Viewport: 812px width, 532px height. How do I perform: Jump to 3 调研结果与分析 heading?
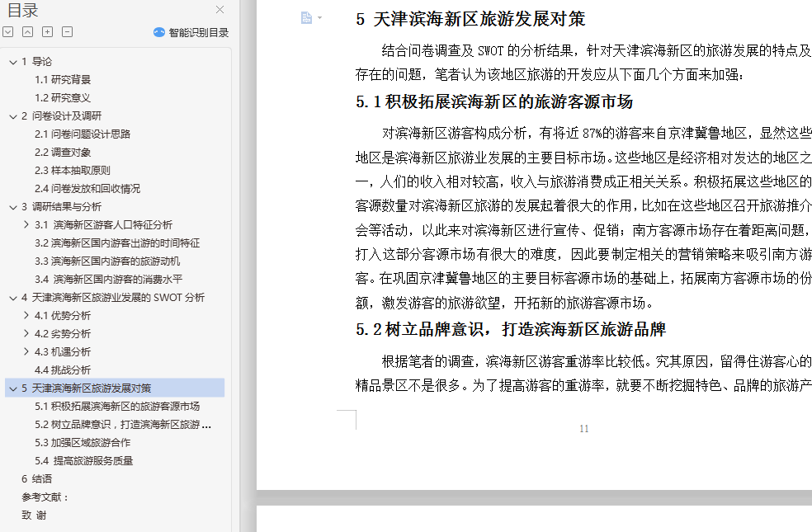[62, 206]
